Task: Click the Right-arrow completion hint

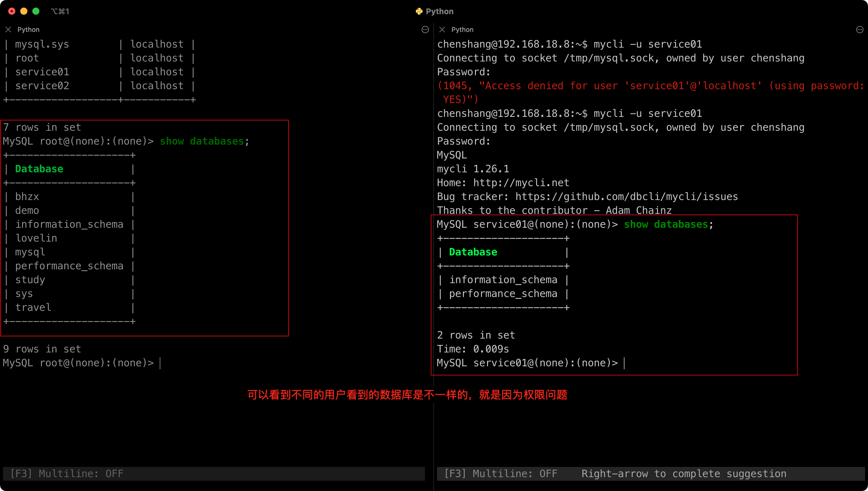Action: 684,474
